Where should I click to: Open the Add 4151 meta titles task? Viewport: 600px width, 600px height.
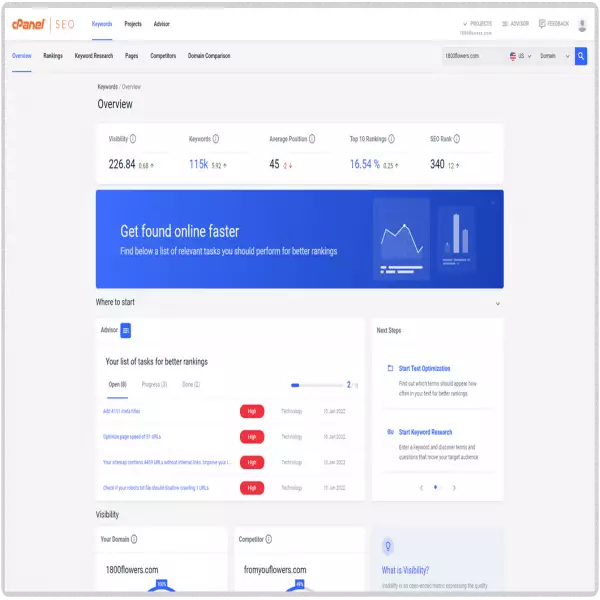[121, 411]
